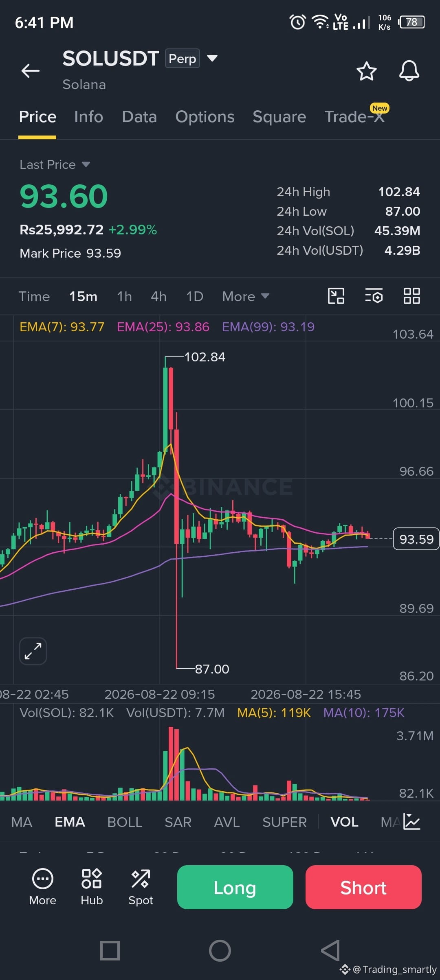The height and width of the screenshot is (980, 440).
Task: Open the Trade-X tab
Action: (x=354, y=117)
